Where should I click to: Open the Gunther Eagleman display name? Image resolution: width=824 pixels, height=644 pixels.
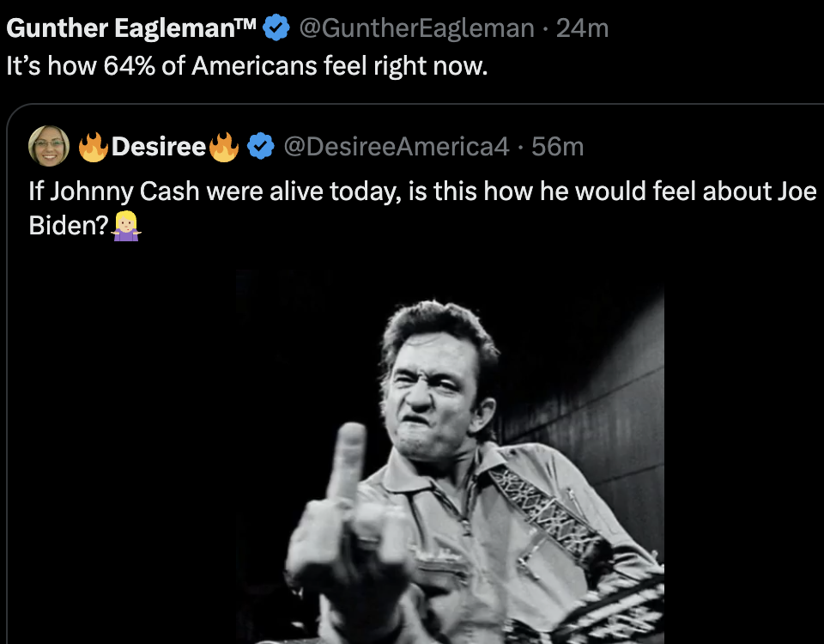120,28
